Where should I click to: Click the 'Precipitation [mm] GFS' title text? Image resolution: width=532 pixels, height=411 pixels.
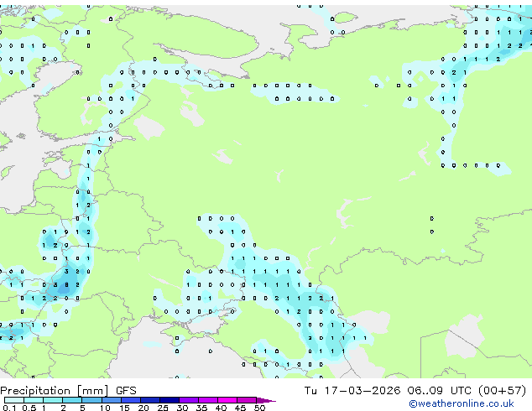pyautogui.click(x=68, y=391)
